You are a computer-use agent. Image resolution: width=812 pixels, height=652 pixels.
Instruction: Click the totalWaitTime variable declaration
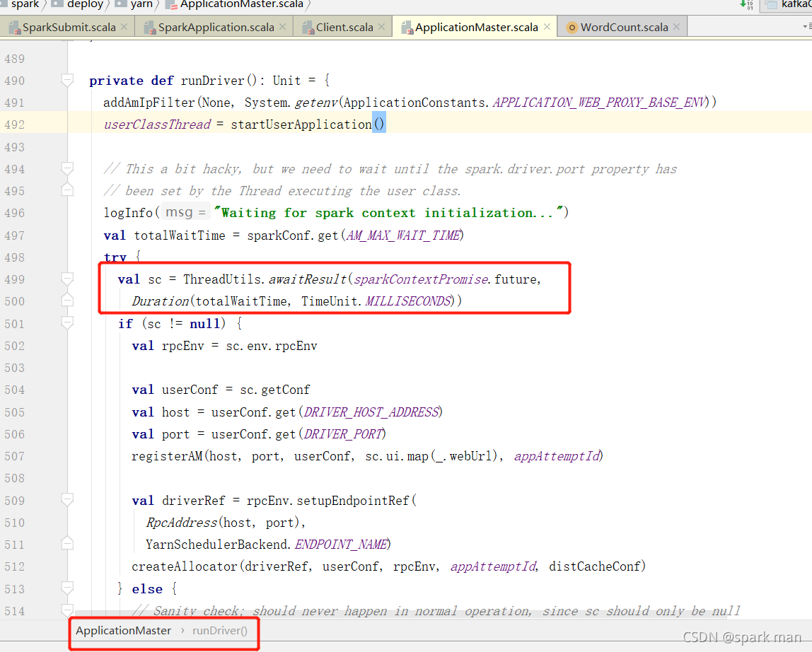(180, 235)
